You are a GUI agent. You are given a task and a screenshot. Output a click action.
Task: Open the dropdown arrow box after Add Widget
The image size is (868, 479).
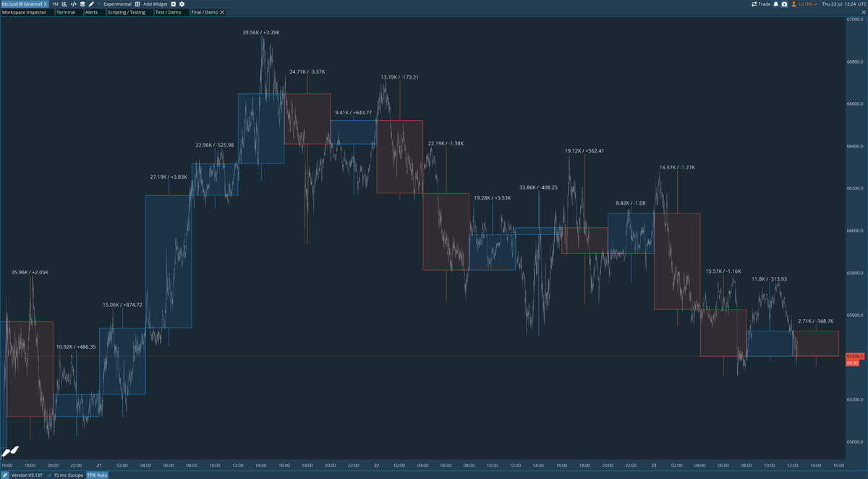174,4
